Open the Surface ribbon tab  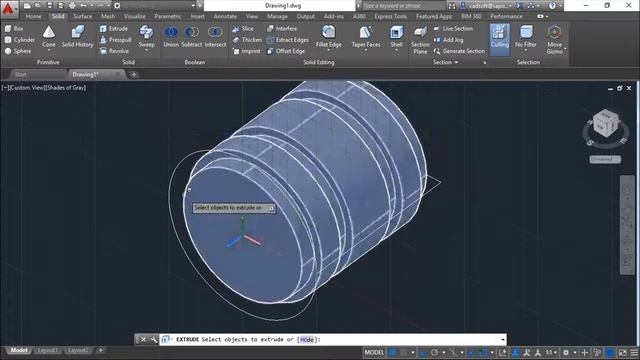[82, 16]
